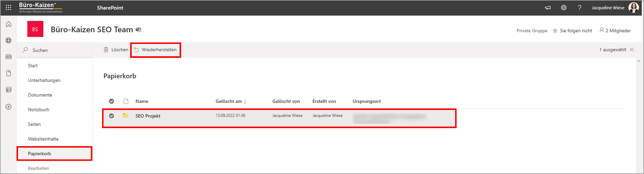
Task: Click Büro-Kaizen SEO Team site title
Action: pos(92,30)
